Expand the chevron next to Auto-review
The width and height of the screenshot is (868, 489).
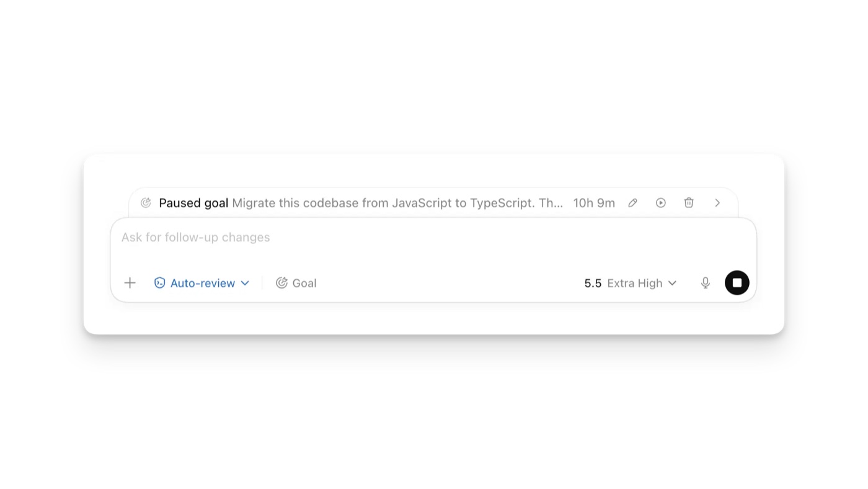(245, 283)
